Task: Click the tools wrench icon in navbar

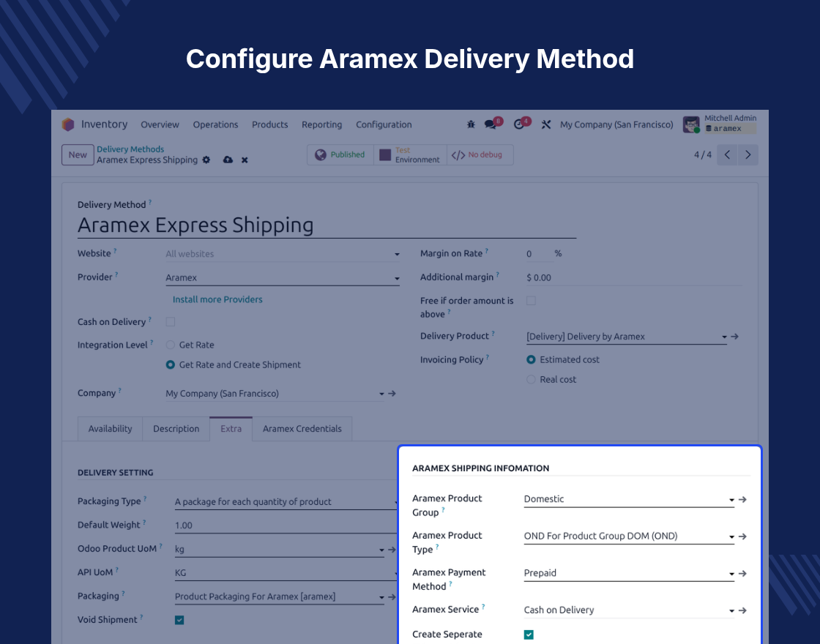Action: [546, 124]
